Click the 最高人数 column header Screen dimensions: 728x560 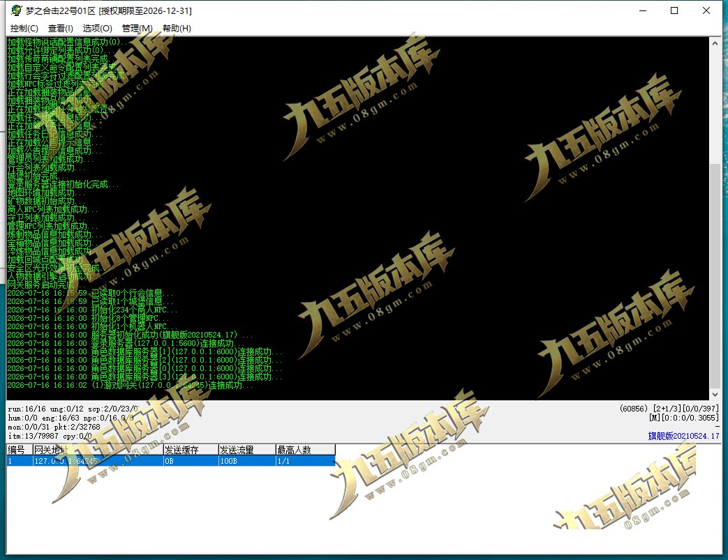pos(306,450)
